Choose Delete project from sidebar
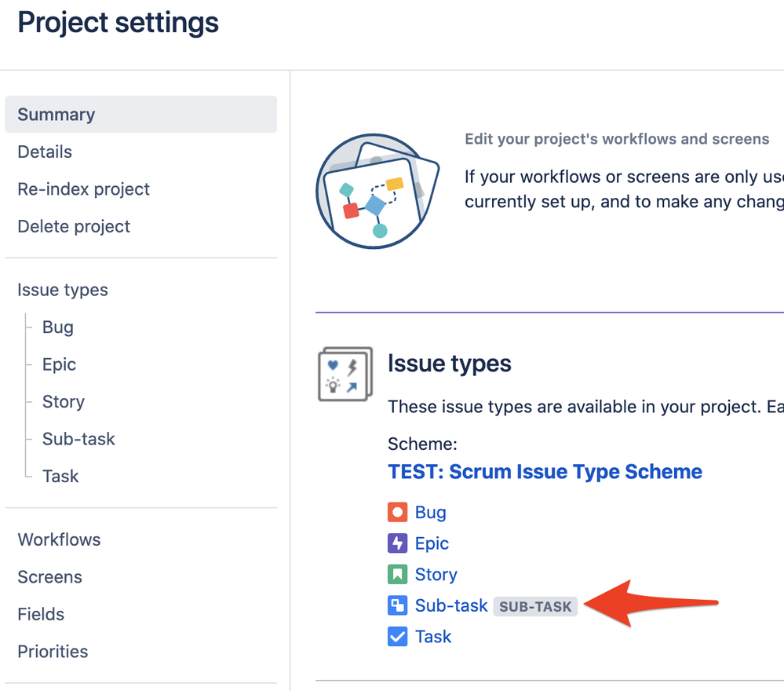 (74, 226)
